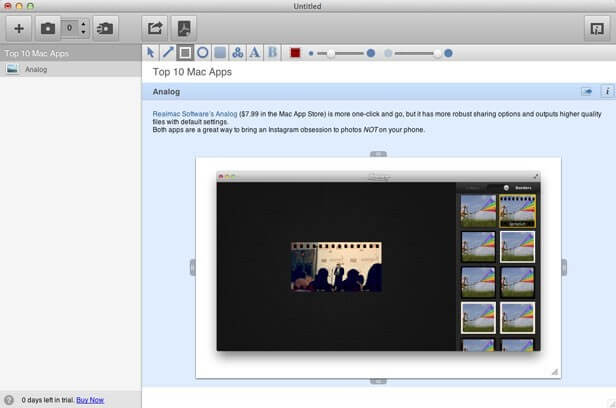The height and width of the screenshot is (408, 616).
Task: Toggle the layout panel button at top right
Action: click(x=597, y=28)
